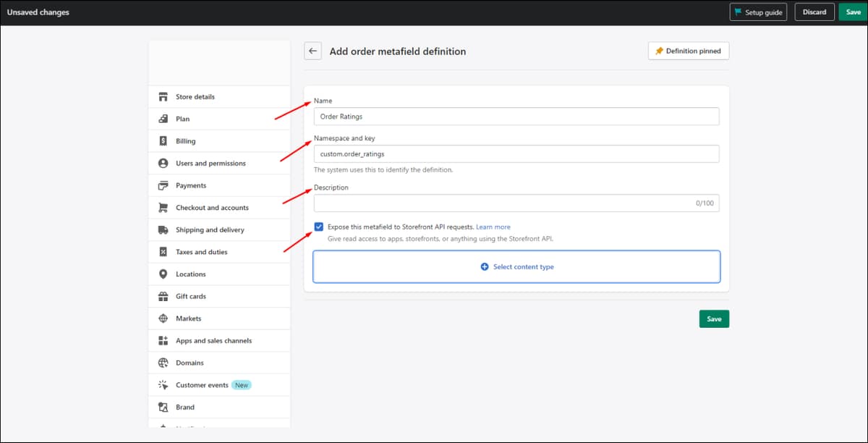
Task: Click the back arrow beside page title
Action: point(312,51)
